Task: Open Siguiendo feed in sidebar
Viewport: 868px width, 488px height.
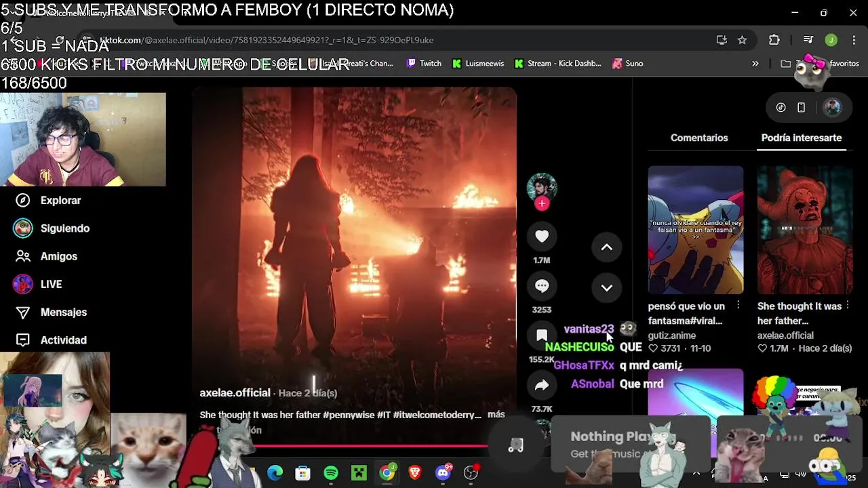Action: pyautogui.click(x=53, y=228)
